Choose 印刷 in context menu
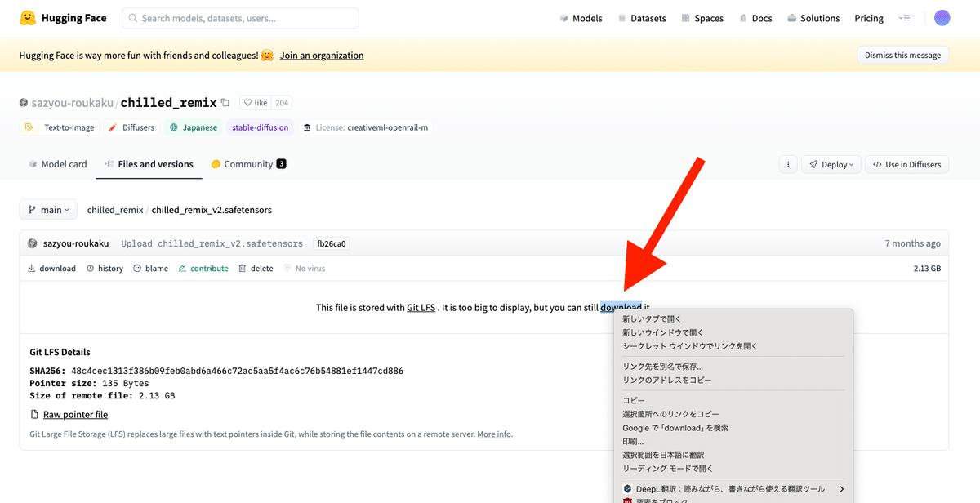The height and width of the screenshot is (503, 980). (732, 442)
